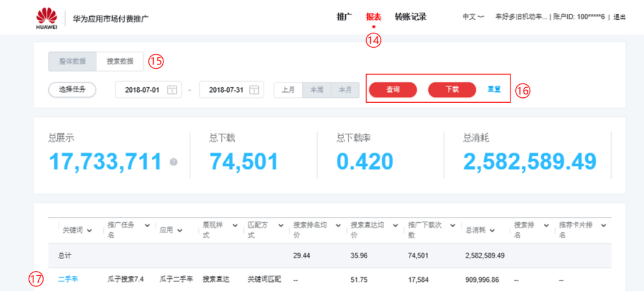Screen dimensions: 644x298
Task: Open 应用 column dropdown arrow
Action: point(179,231)
